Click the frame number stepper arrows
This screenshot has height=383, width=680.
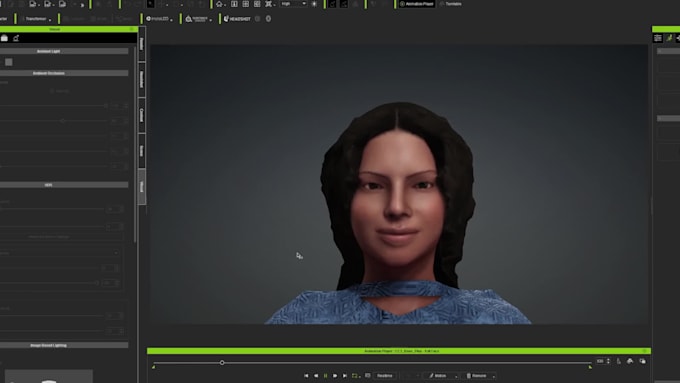(x=608, y=361)
